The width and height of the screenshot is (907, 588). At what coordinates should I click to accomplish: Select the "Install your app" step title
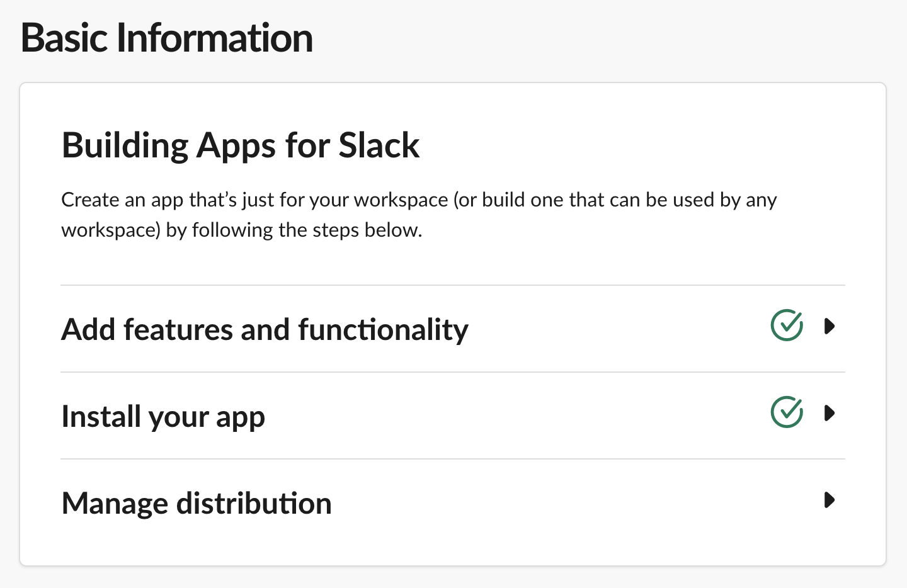163,417
